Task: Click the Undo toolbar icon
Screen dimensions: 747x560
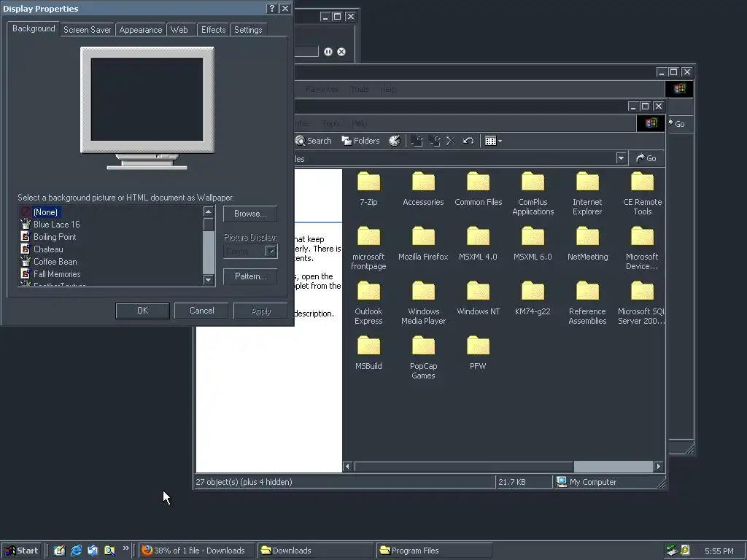Action: tap(468, 141)
